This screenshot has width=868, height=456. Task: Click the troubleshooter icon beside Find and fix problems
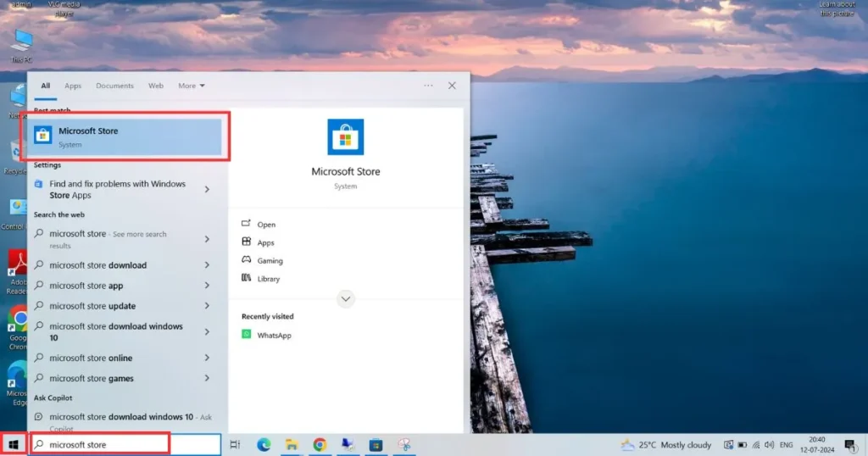pyautogui.click(x=38, y=184)
